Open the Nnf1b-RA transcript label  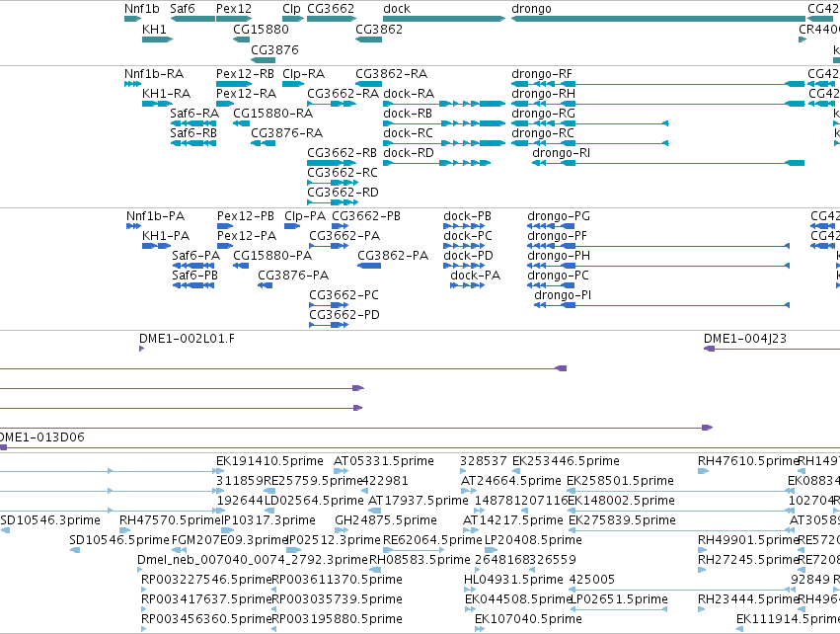point(154,73)
